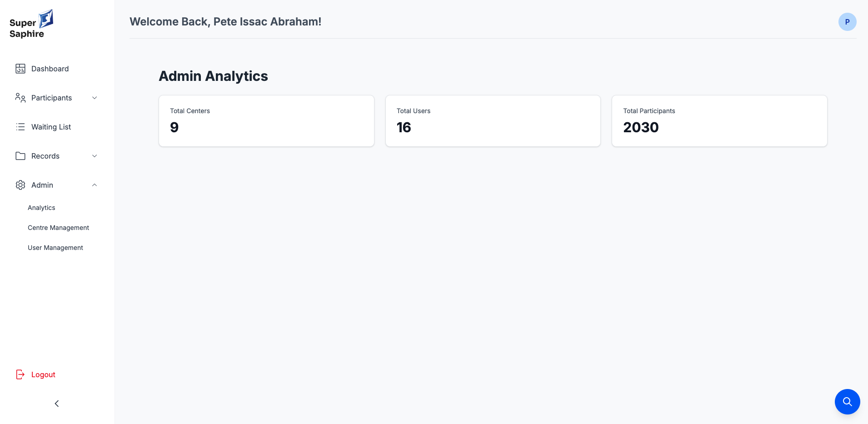Collapse the Admin submenu chevron
Screen dimensions: 868x424
pyautogui.click(x=95, y=185)
